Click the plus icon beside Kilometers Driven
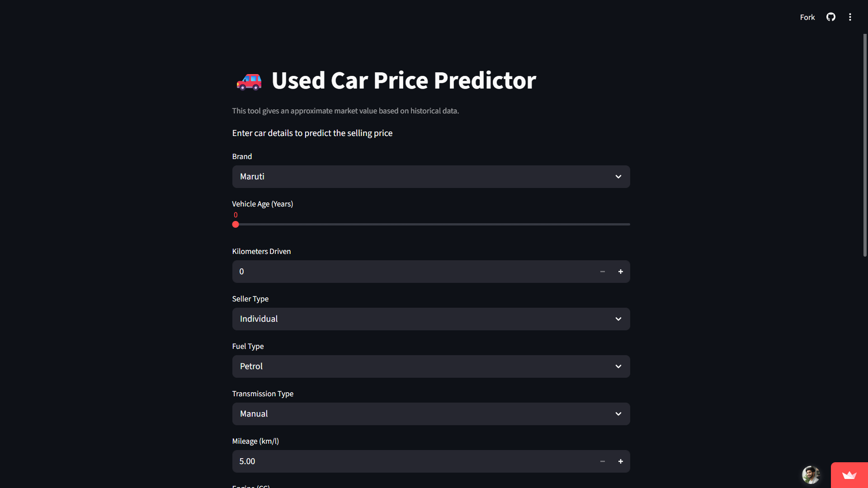The image size is (868, 488). tap(620, 272)
